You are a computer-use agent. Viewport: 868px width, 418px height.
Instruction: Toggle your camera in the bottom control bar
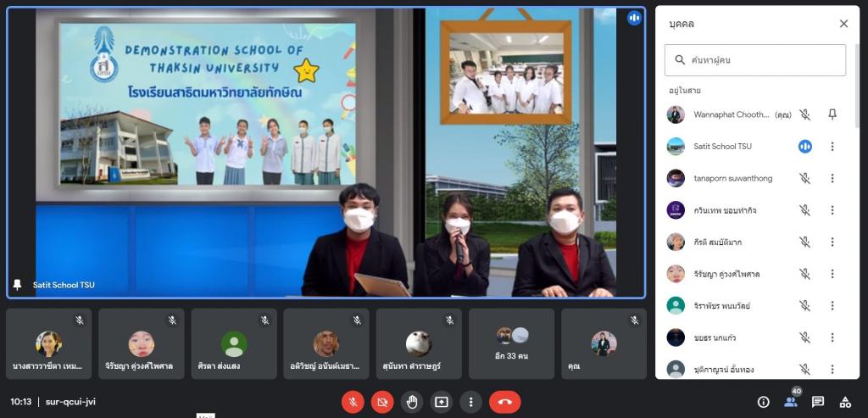coord(382,402)
